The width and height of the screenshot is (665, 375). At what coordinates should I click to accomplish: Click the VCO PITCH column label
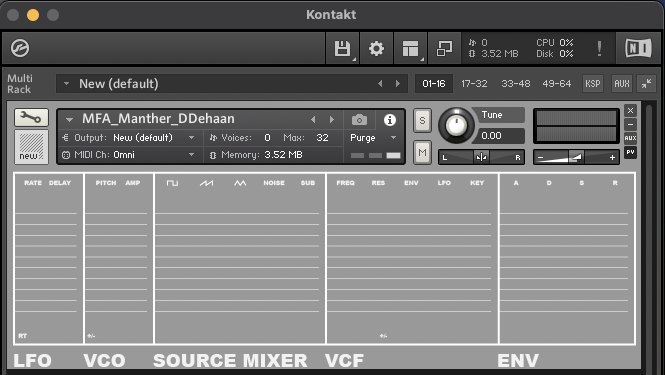click(106, 183)
